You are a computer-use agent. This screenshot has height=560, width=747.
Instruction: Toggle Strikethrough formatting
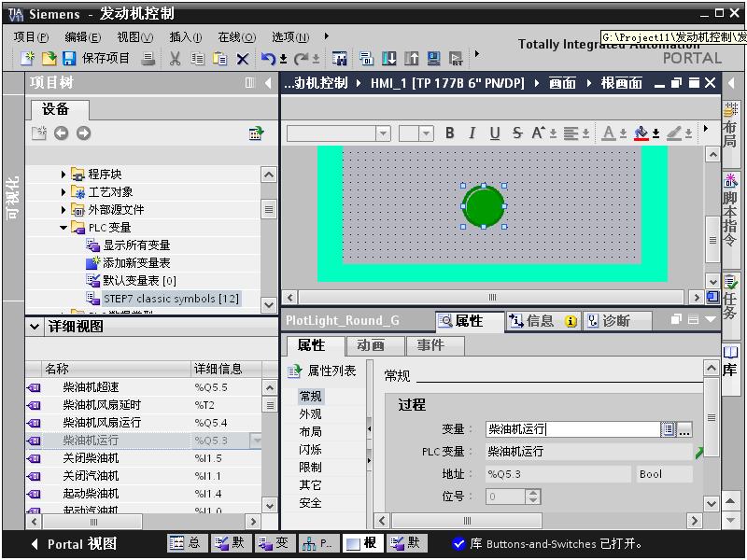(x=517, y=133)
